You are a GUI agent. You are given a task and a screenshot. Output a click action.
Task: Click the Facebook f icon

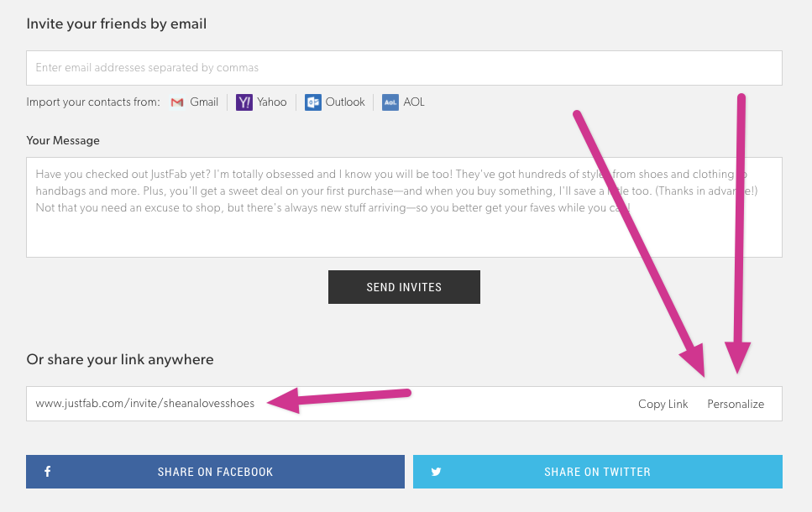[x=47, y=472]
